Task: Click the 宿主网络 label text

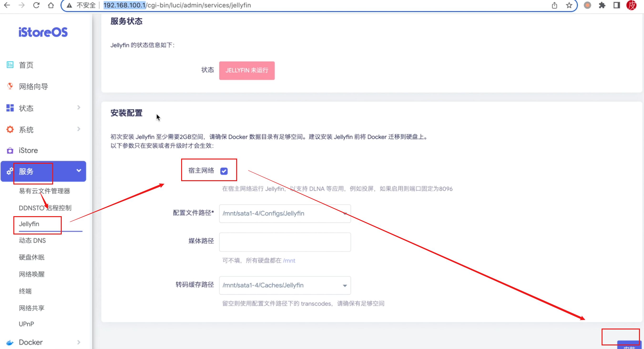Action: [201, 170]
